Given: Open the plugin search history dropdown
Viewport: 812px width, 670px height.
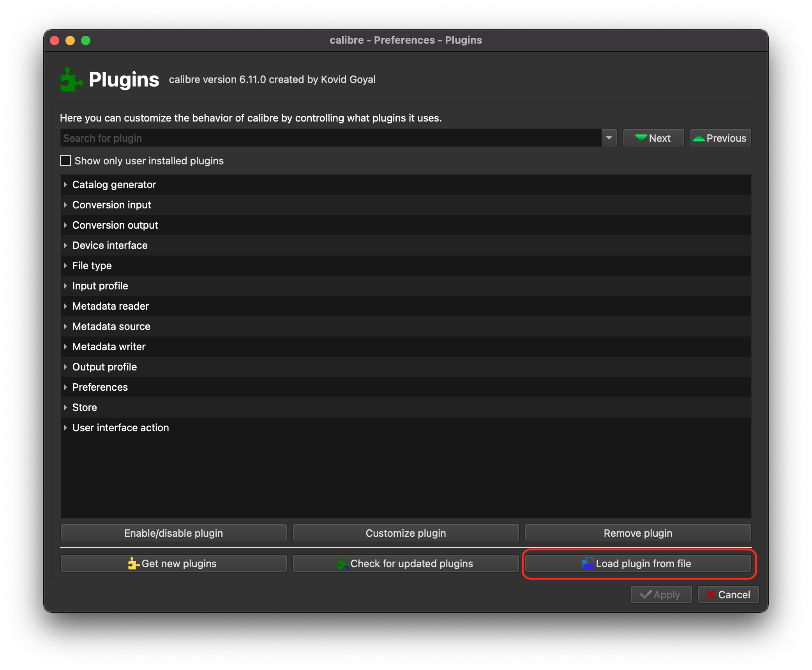Looking at the screenshot, I should coord(609,138).
